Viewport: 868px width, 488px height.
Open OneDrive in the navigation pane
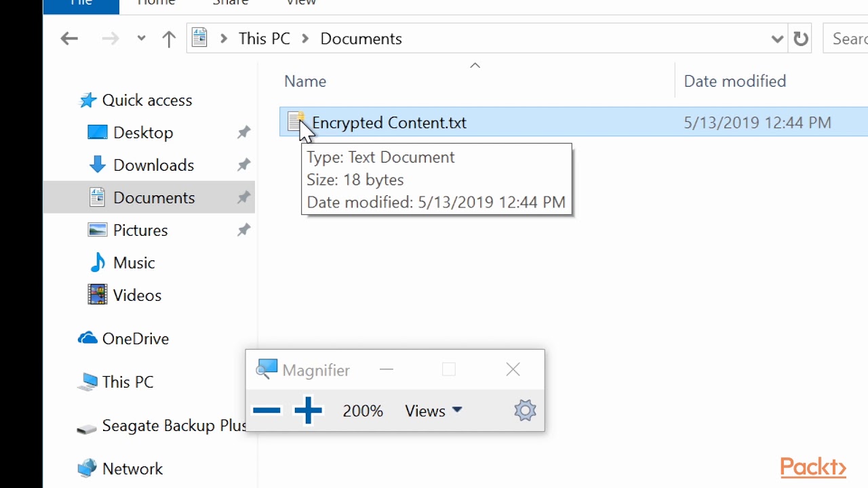coord(135,339)
